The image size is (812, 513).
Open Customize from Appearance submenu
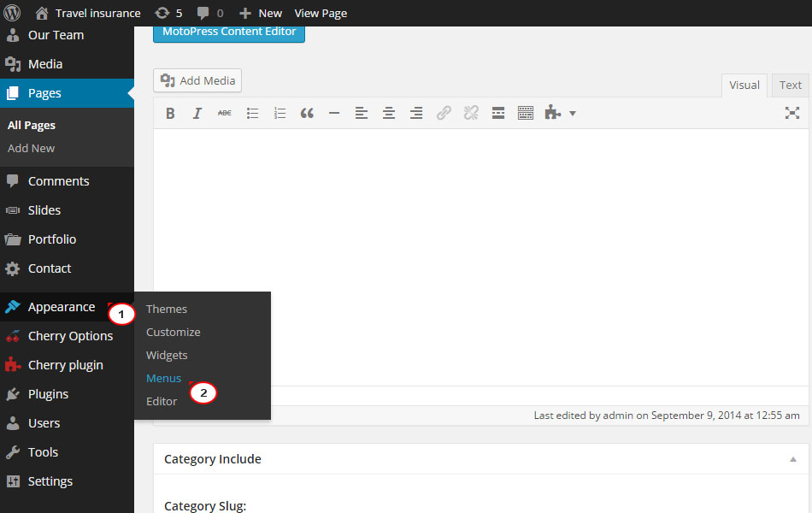(173, 332)
